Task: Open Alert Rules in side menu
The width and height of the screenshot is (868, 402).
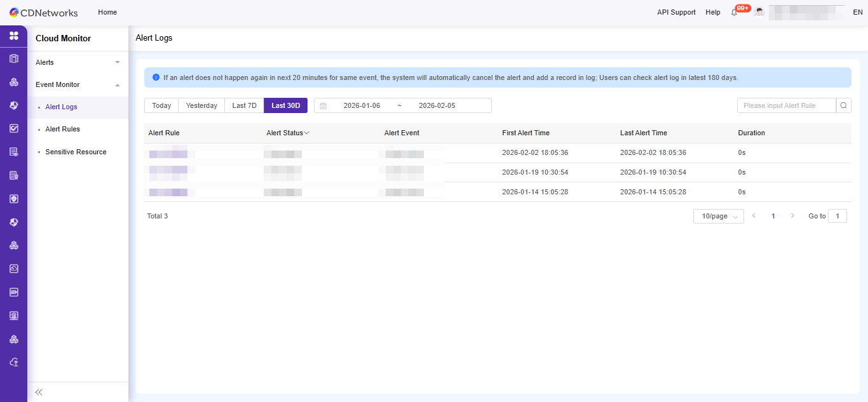Action: click(x=62, y=129)
